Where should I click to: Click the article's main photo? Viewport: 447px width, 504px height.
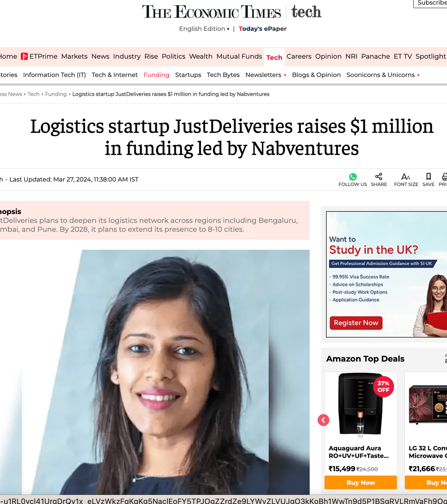click(155, 372)
